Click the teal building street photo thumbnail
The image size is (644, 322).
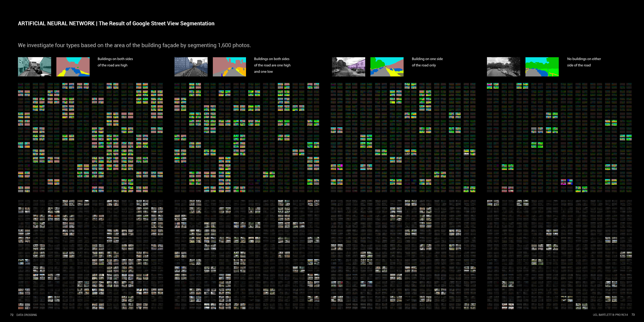[x=35, y=67]
